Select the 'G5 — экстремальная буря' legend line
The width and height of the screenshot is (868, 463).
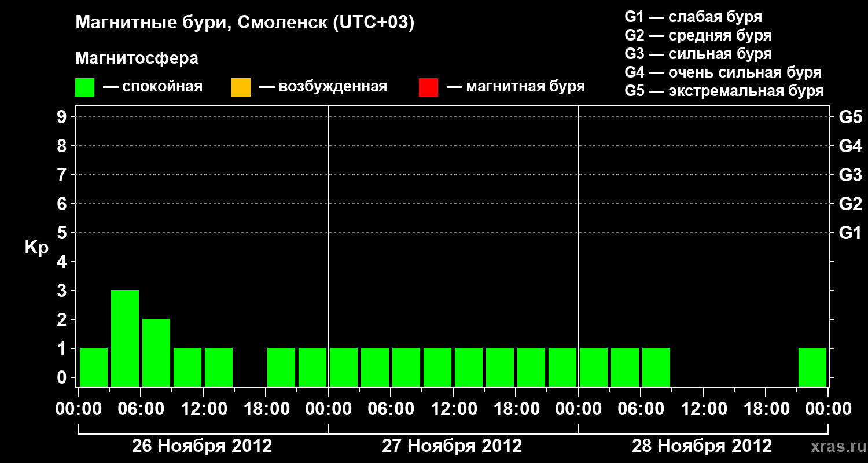coord(724,91)
